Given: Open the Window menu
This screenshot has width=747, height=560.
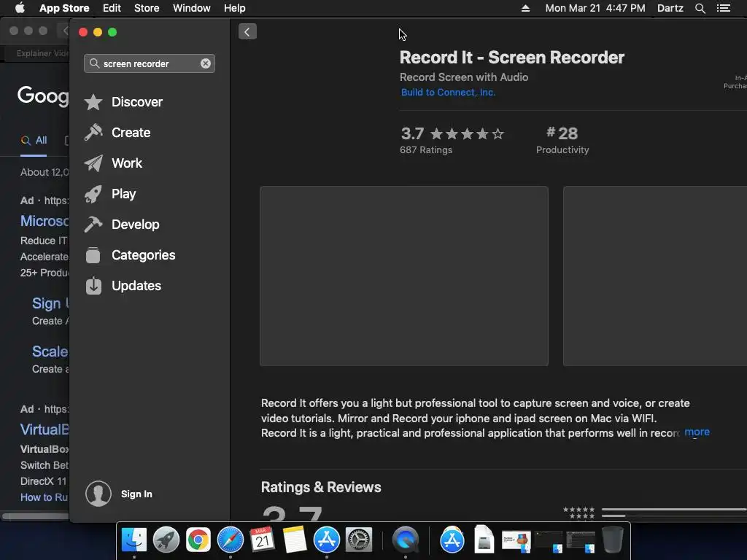Looking at the screenshot, I should pos(192,8).
